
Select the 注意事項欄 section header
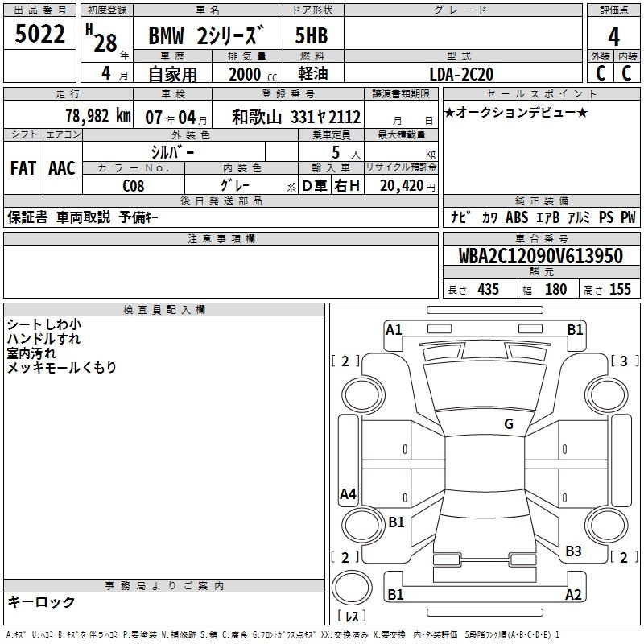coord(221,238)
